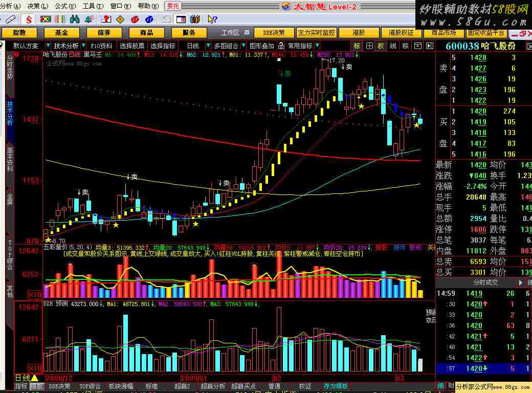The image size is (532, 393).
Task: Open the 决策(L) menu
Action: pyautogui.click(x=38, y=6)
